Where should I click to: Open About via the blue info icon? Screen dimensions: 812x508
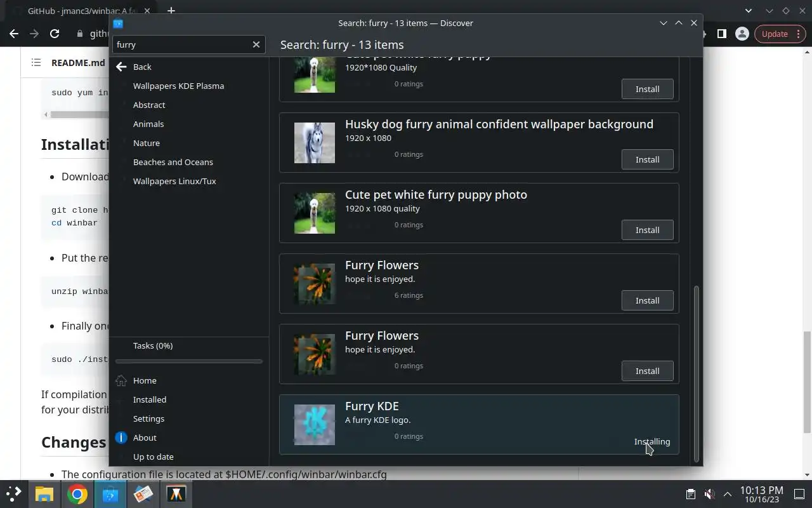tap(121, 438)
